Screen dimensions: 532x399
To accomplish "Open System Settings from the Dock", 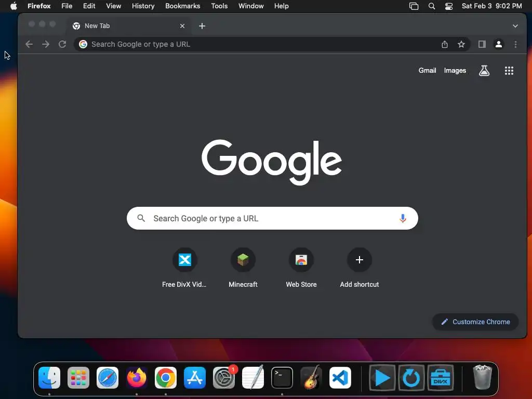I will click(224, 378).
